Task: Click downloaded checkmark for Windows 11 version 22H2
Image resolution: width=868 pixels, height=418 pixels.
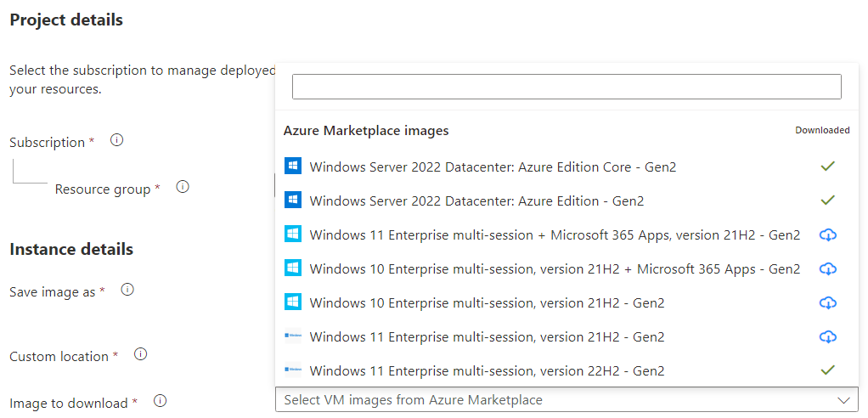Action: [827, 370]
